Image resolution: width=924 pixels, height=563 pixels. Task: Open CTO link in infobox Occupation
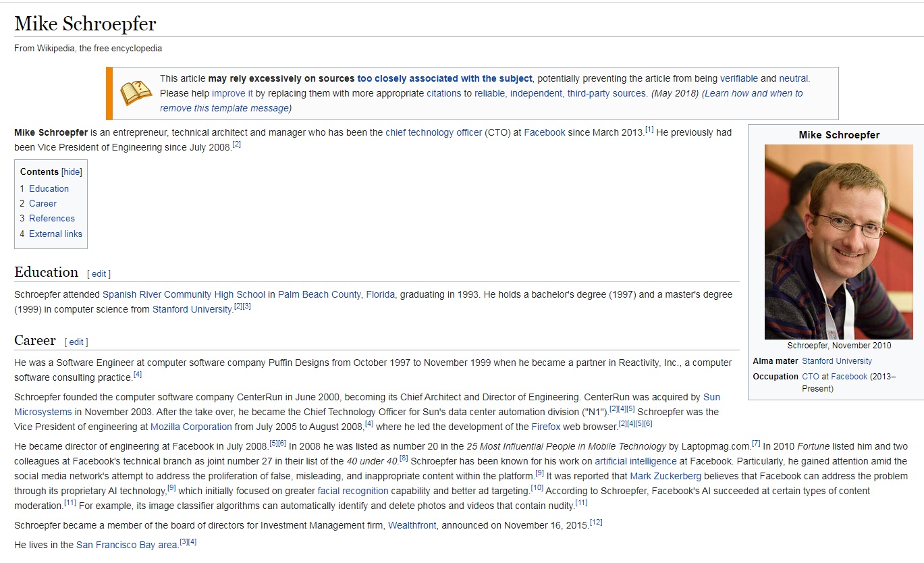tap(810, 377)
